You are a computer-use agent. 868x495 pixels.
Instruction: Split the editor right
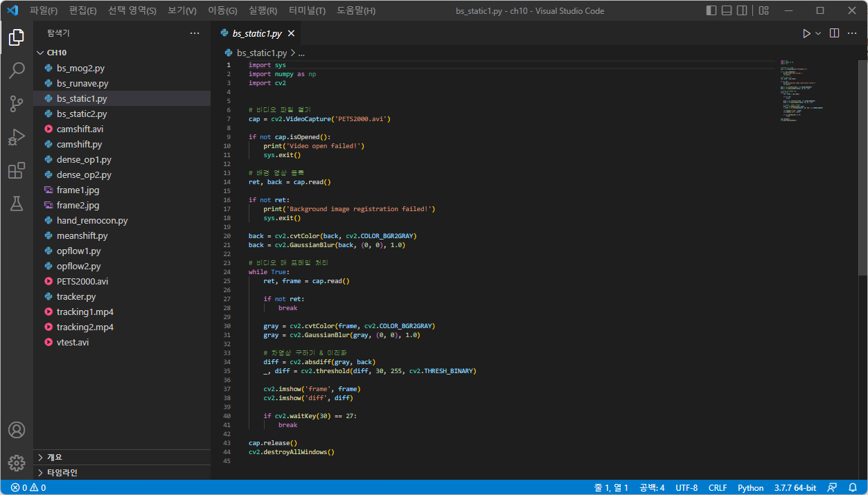click(x=835, y=33)
